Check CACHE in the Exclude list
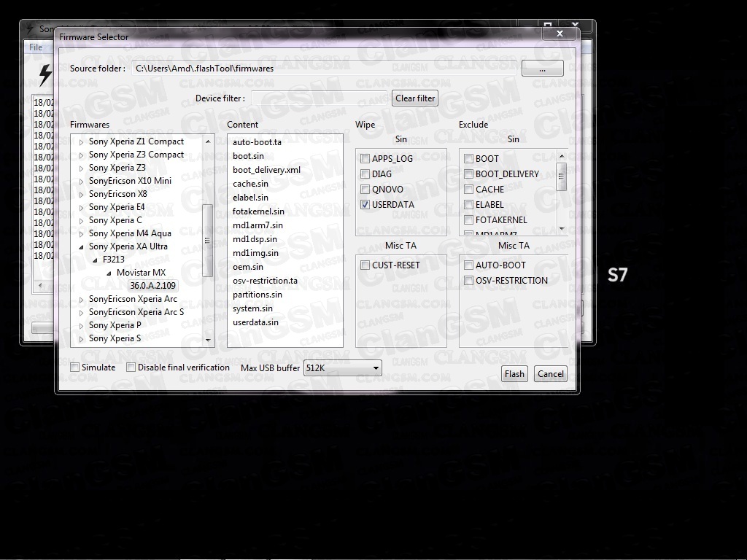Image resolution: width=747 pixels, height=560 pixels. pyautogui.click(x=468, y=189)
